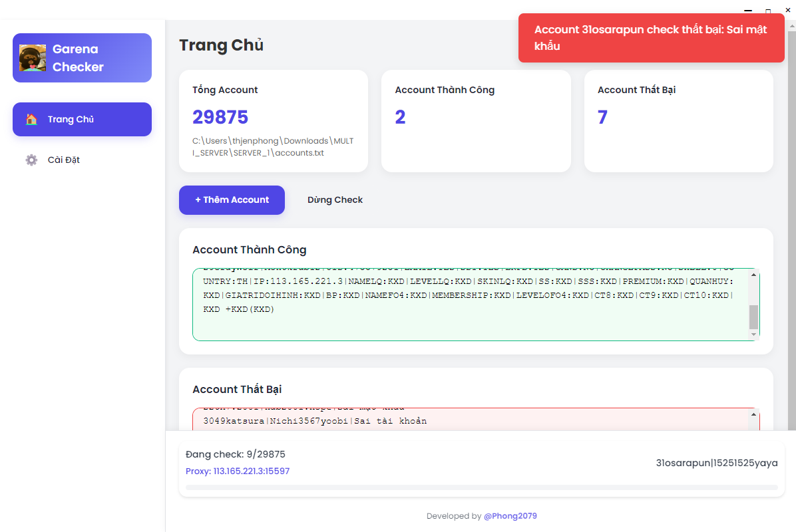Click up arrow in Account Thành Công log
The width and height of the screenshot is (796, 532).
(x=753, y=275)
